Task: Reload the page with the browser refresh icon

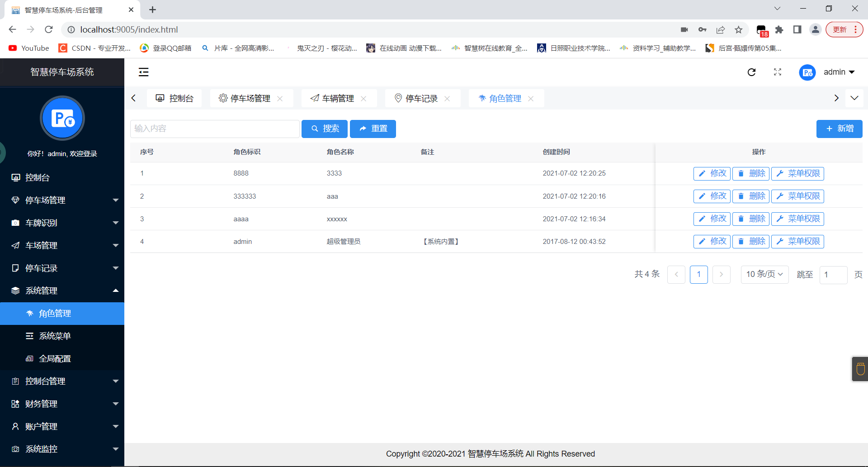Action: coord(49,29)
